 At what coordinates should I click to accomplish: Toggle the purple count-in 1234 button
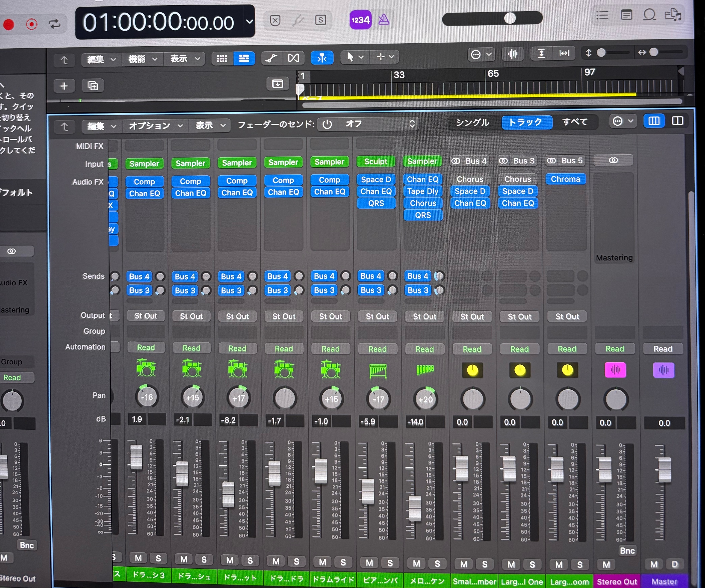tap(360, 20)
